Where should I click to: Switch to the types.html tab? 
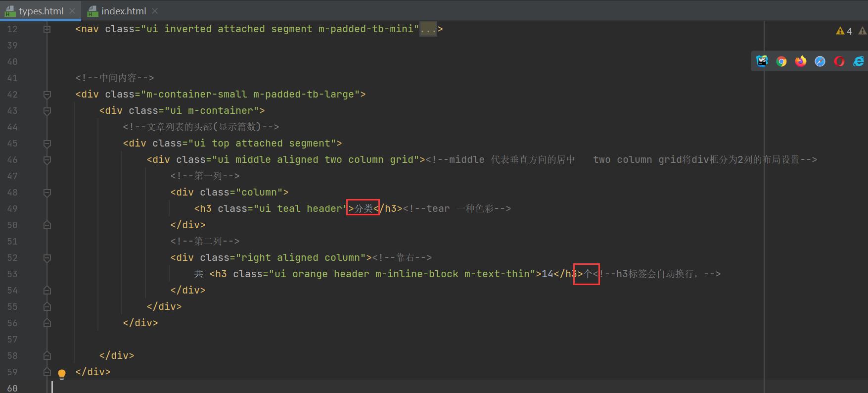tap(41, 11)
